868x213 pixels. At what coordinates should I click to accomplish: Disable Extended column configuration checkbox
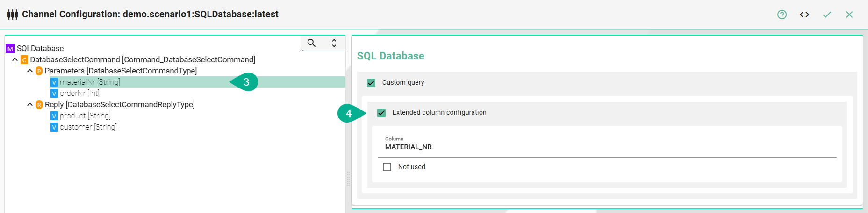[x=381, y=113]
